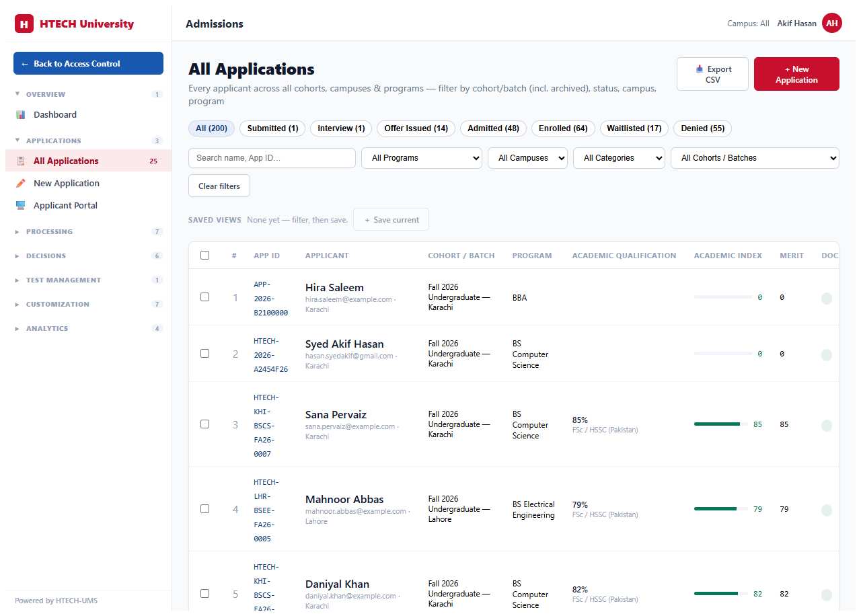This screenshot has height=616, width=861.
Task: Open the New Application sidebar item
Action: coord(88,183)
